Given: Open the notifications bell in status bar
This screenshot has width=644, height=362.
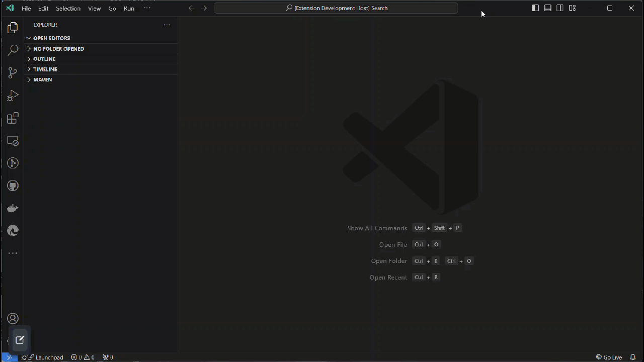Looking at the screenshot, I should [633, 357].
